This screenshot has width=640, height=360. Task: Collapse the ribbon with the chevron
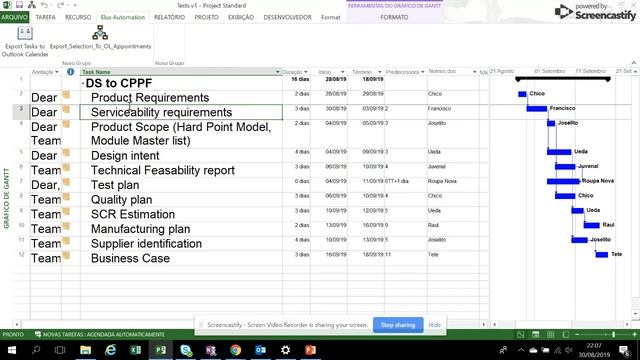point(633,63)
